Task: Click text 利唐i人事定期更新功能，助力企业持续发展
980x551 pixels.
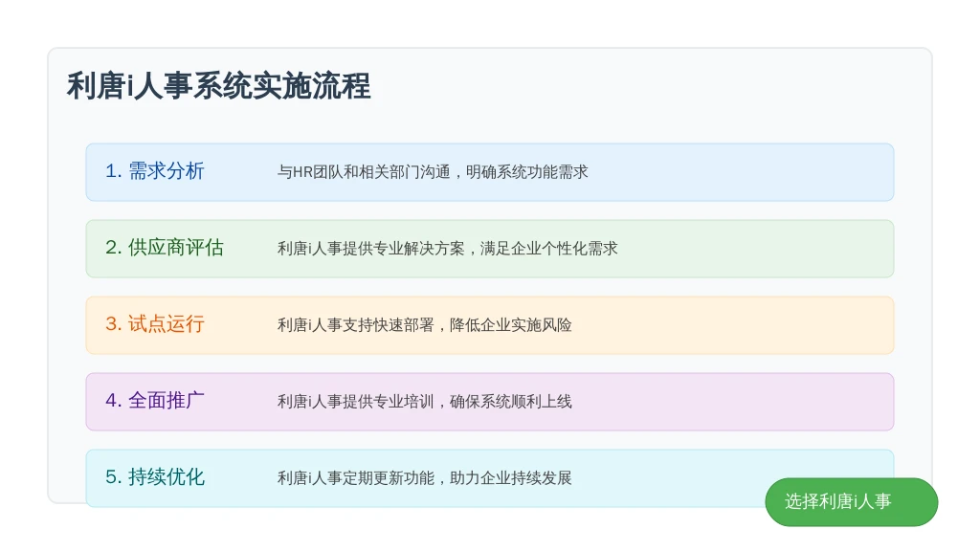Action: (x=424, y=478)
